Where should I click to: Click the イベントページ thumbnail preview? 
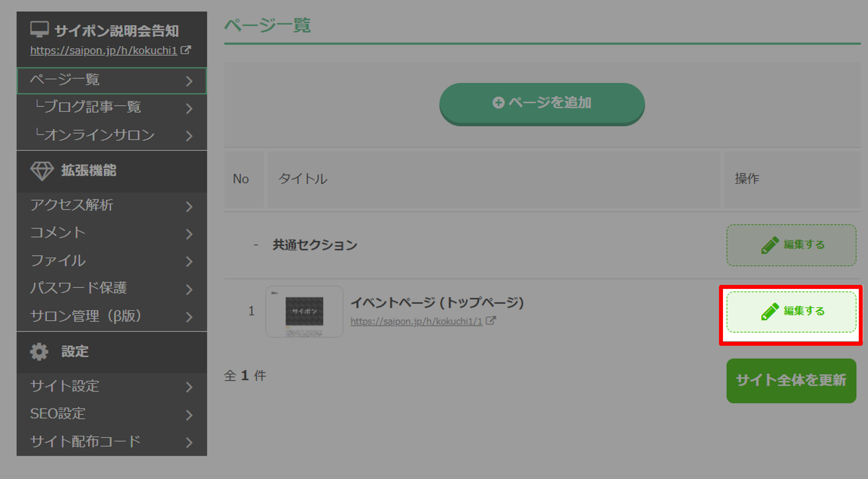pos(304,312)
